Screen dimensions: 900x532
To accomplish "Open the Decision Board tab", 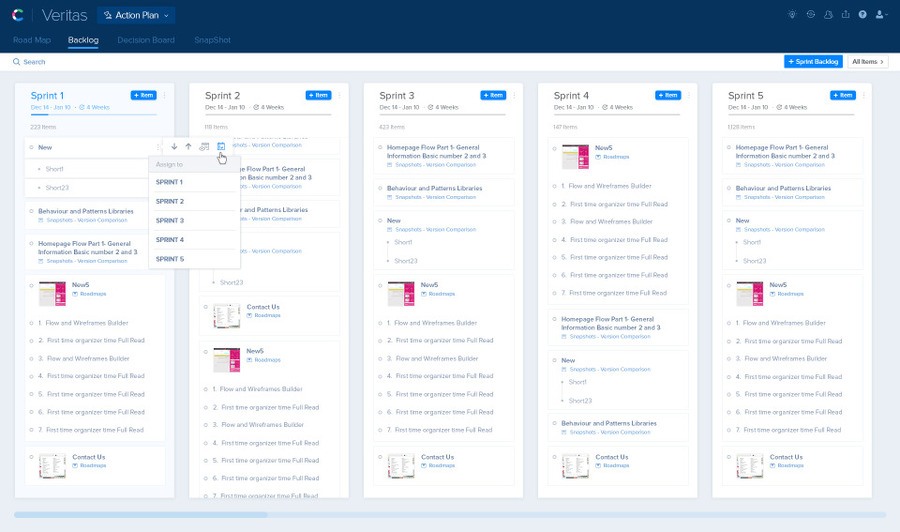I will pyautogui.click(x=146, y=40).
